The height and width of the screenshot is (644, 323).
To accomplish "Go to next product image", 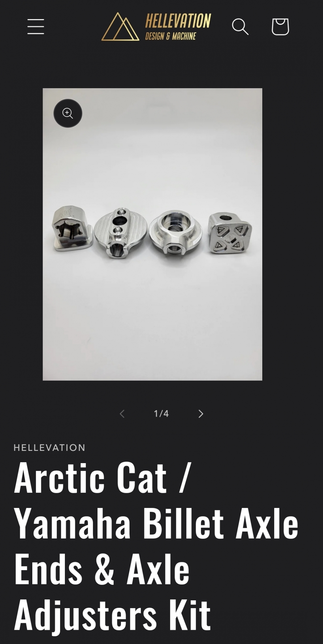I will click(201, 414).
